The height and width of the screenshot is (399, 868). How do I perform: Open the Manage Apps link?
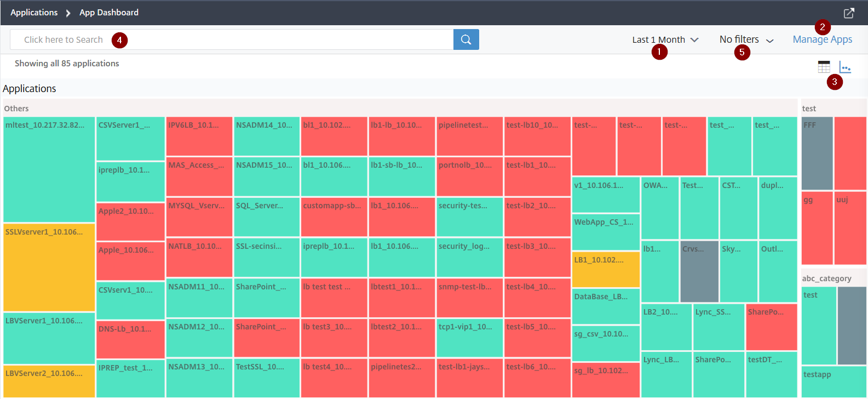823,39
